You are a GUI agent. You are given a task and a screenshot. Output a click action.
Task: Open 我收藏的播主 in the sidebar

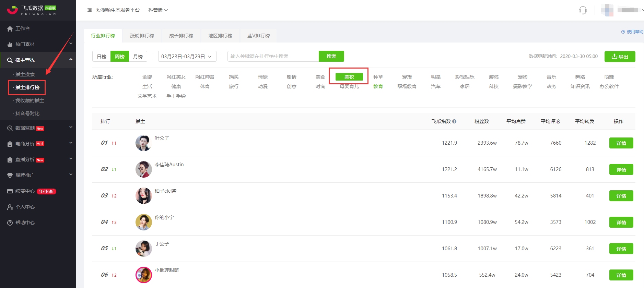(30, 100)
